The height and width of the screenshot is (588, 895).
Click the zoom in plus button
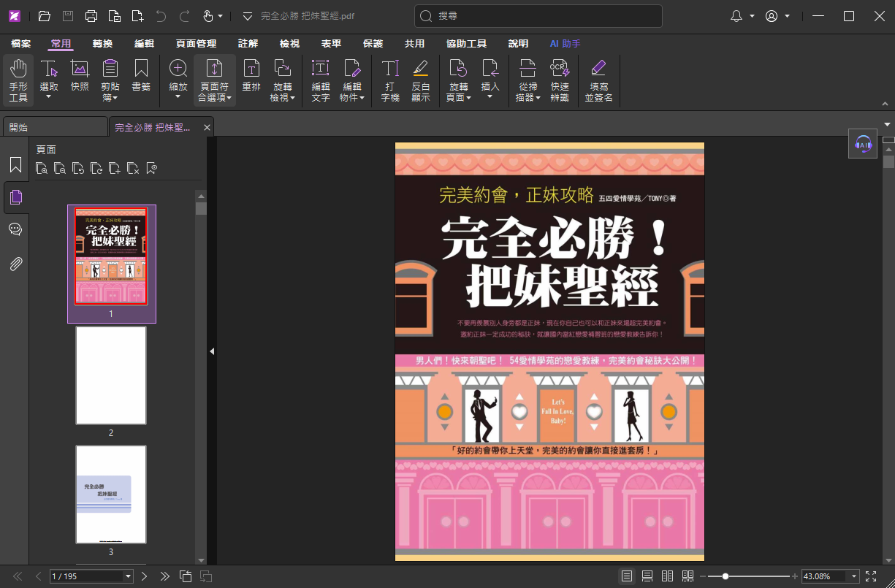pos(795,576)
